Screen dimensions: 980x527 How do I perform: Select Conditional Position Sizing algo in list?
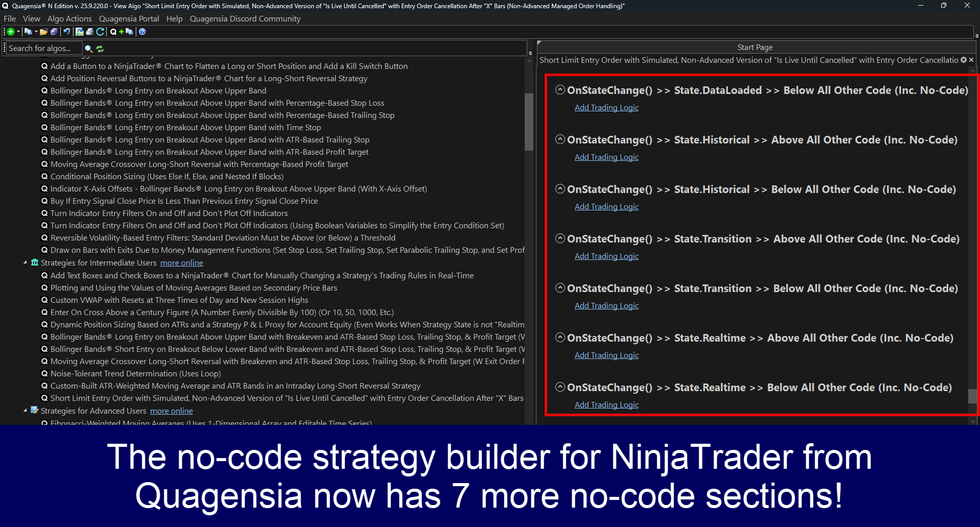[167, 176]
